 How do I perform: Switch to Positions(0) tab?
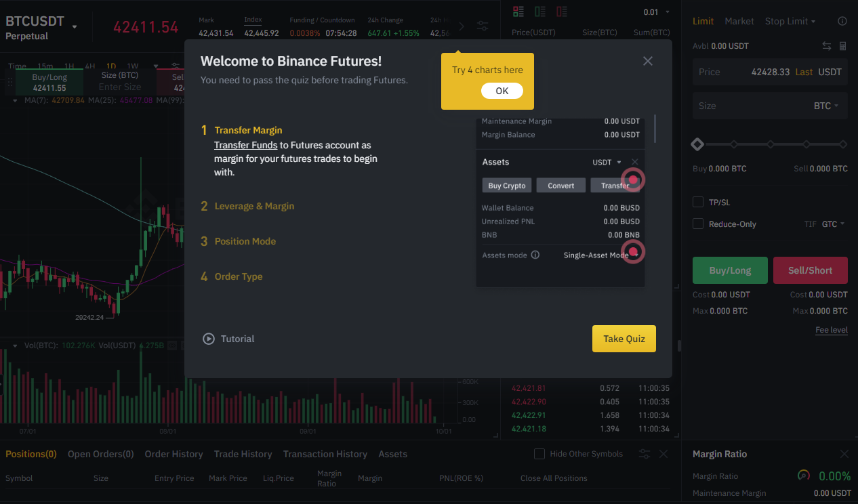tap(31, 454)
